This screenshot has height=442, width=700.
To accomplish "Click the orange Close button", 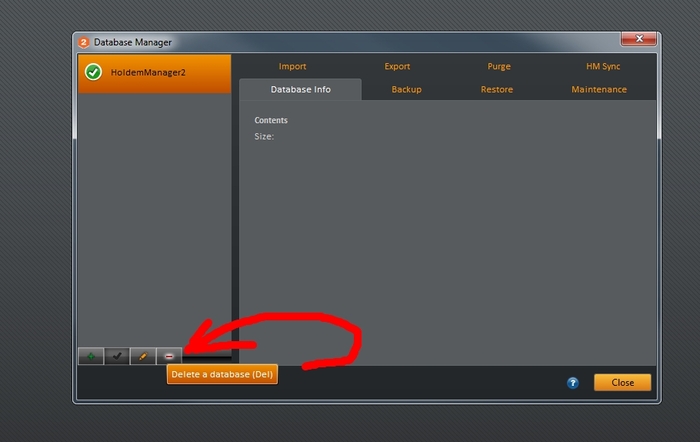I will [x=622, y=383].
